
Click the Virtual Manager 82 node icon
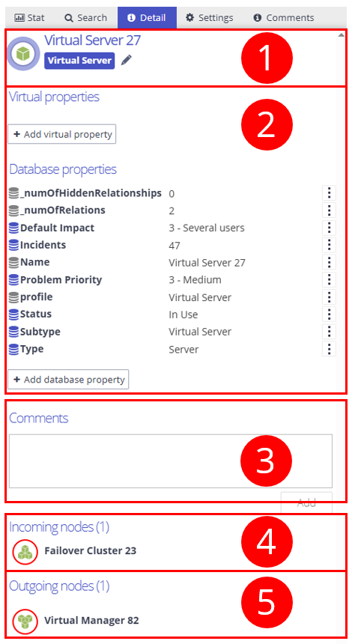(25, 621)
